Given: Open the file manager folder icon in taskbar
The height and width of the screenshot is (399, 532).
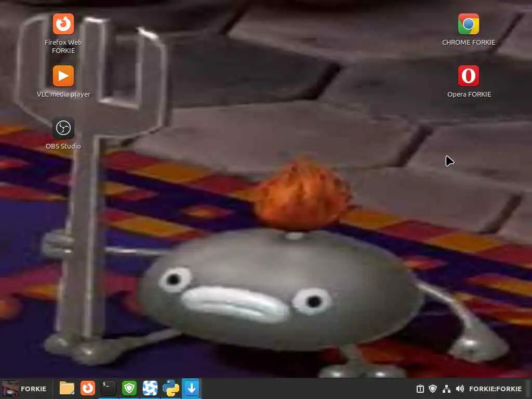Looking at the screenshot, I should (x=67, y=388).
